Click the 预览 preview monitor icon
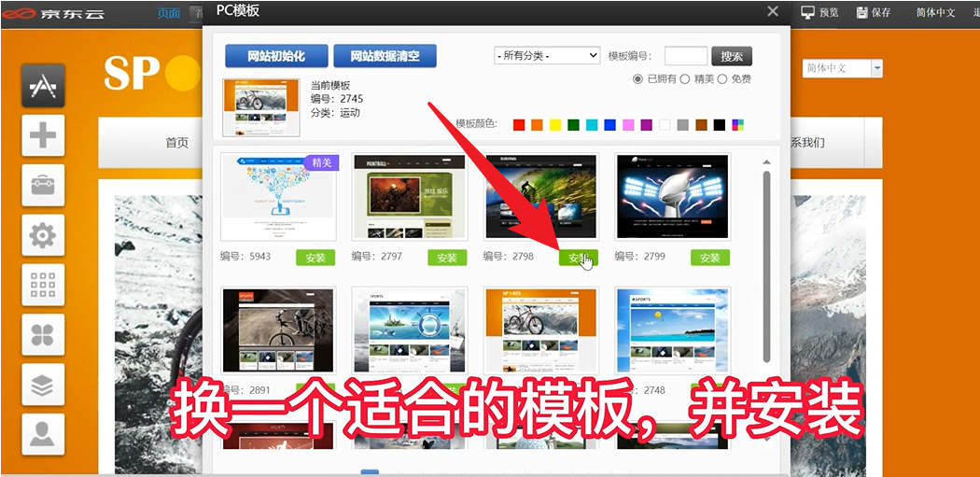This screenshot has height=477, width=980. [x=808, y=12]
